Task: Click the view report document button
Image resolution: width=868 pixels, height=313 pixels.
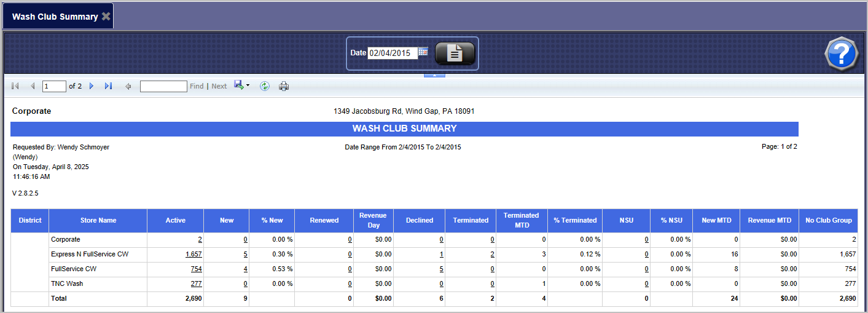Action: pos(455,53)
